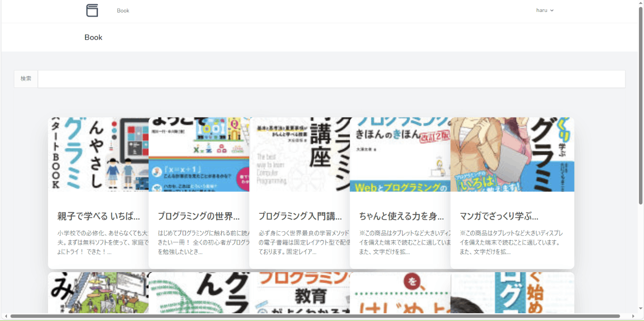Open second-row cover with city illustration
The width and height of the screenshot is (644, 321).
click(98, 293)
